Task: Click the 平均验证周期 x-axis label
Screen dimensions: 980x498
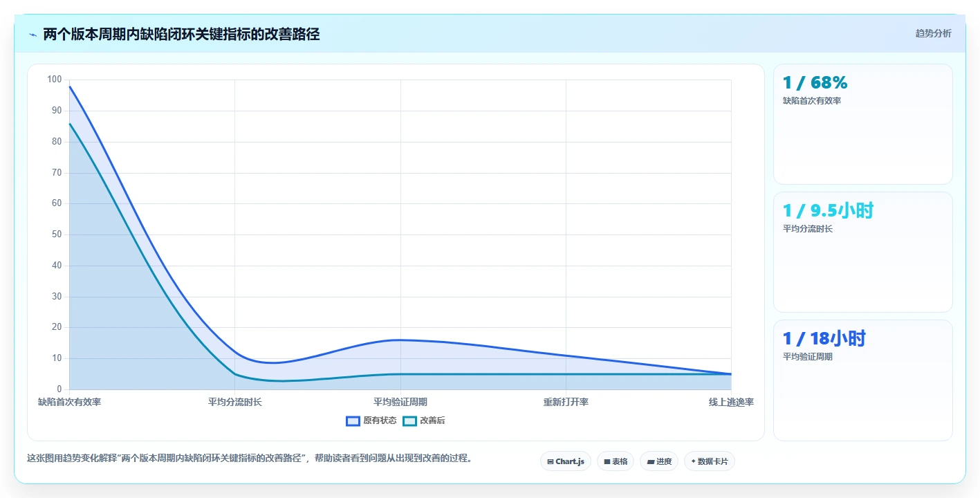Action: [x=400, y=402]
